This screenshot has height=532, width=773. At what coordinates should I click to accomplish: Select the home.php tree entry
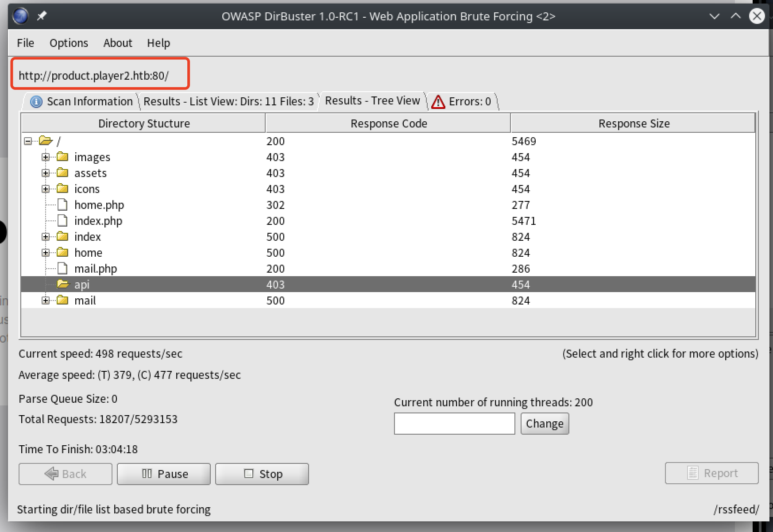(99, 205)
